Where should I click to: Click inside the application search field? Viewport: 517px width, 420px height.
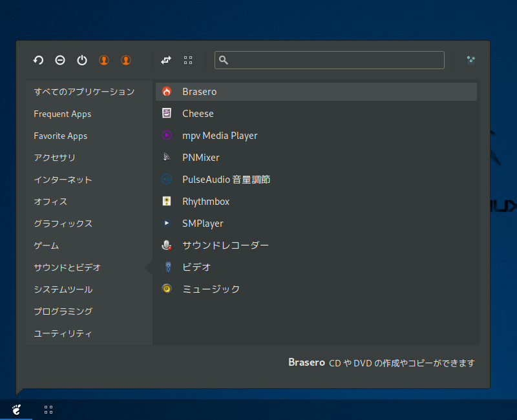[x=330, y=60]
